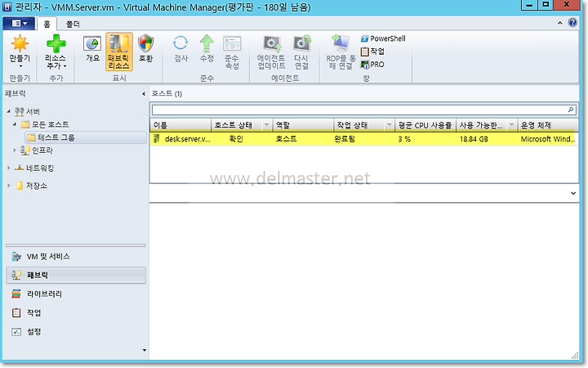Screen dimensions: 588x368
Task: Switch to the 폴더 ribbon tab
Action: pyautogui.click(x=73, y=24)
